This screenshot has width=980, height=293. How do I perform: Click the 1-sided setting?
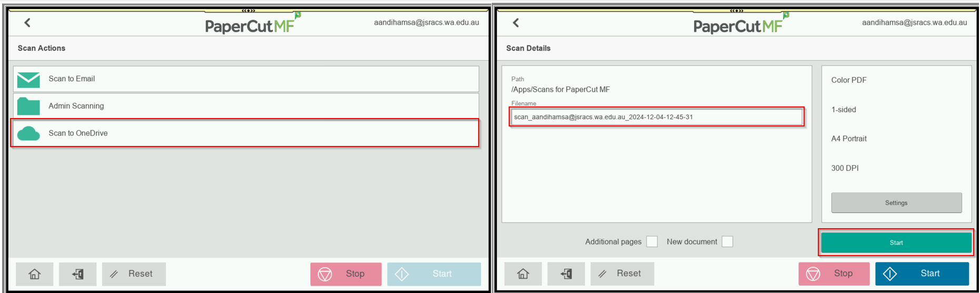(844, 110)
